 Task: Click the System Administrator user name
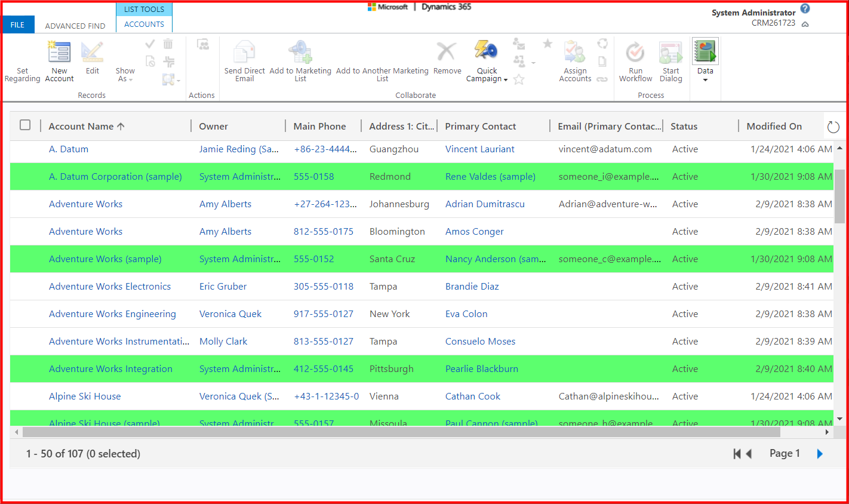point(753,13)
